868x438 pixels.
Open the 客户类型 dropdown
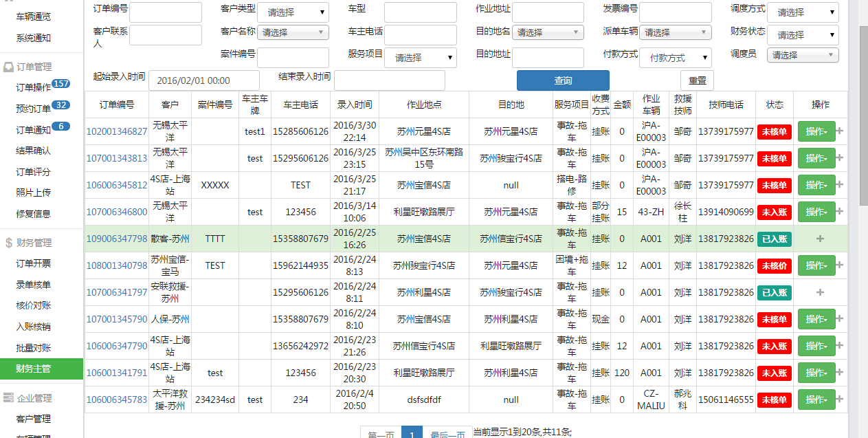293,12
